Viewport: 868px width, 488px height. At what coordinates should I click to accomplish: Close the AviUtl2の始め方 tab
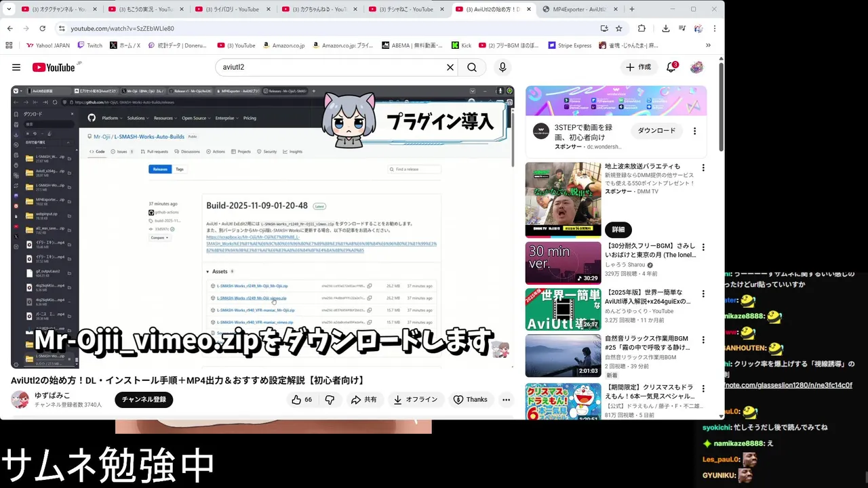[529, 9]
